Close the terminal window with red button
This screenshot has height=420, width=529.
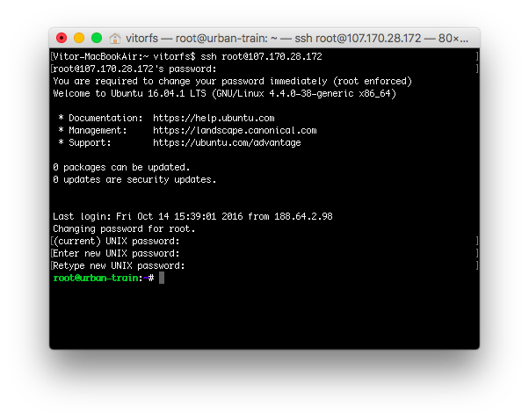(62, 38)
